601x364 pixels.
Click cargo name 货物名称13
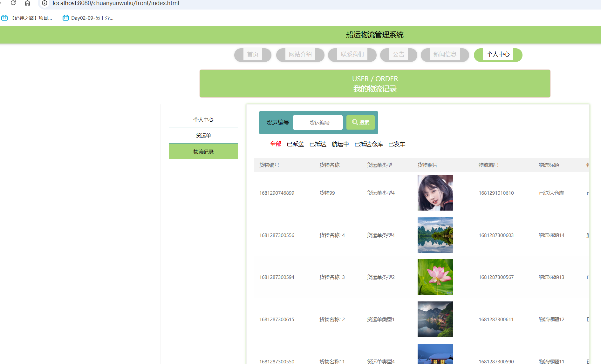point(332,277)
